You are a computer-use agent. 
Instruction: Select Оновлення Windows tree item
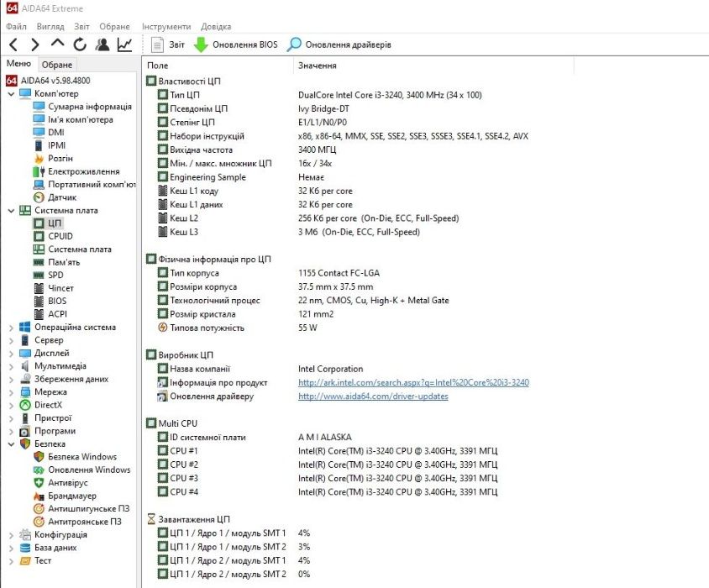coord(81,470)
